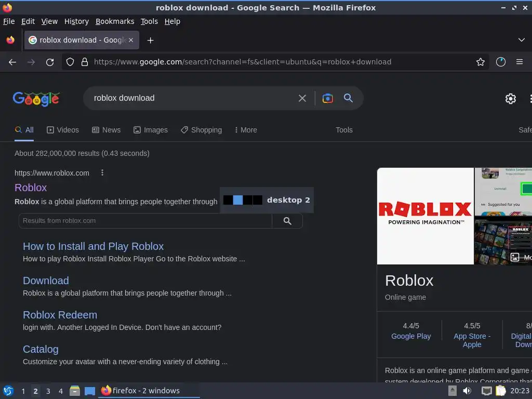
Task: Open the clipboard manager tray icon
Action: (500, 391)
